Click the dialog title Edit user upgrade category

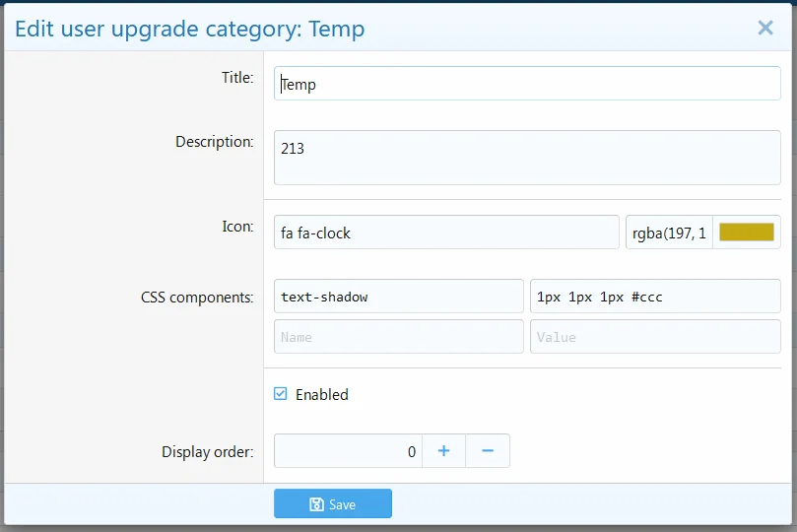(190, 29)
